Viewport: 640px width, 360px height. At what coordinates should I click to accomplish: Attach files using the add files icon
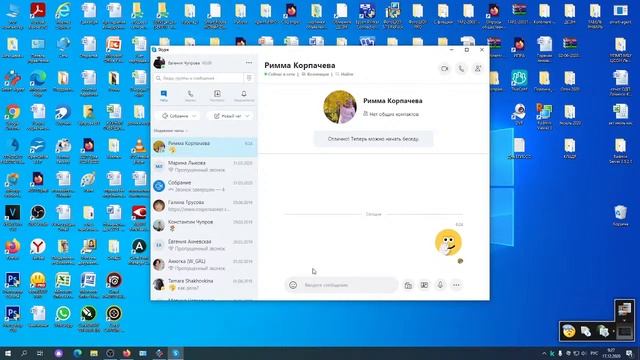(x=408, y=285)
